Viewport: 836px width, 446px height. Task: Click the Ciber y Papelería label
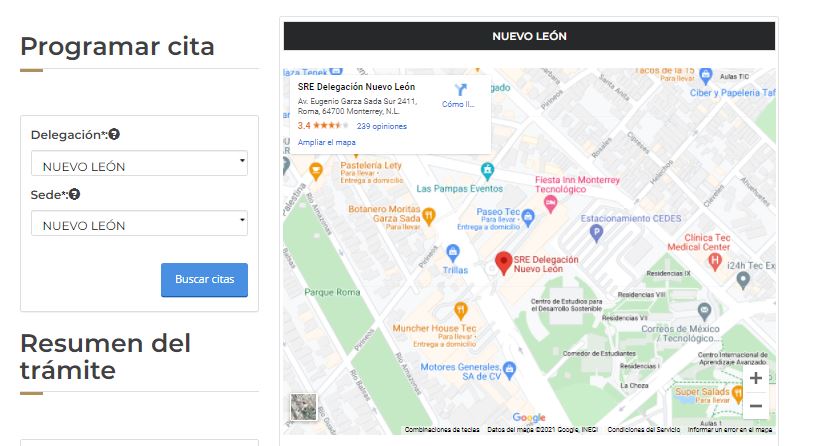pyautogui.click(x=732, y=93)
